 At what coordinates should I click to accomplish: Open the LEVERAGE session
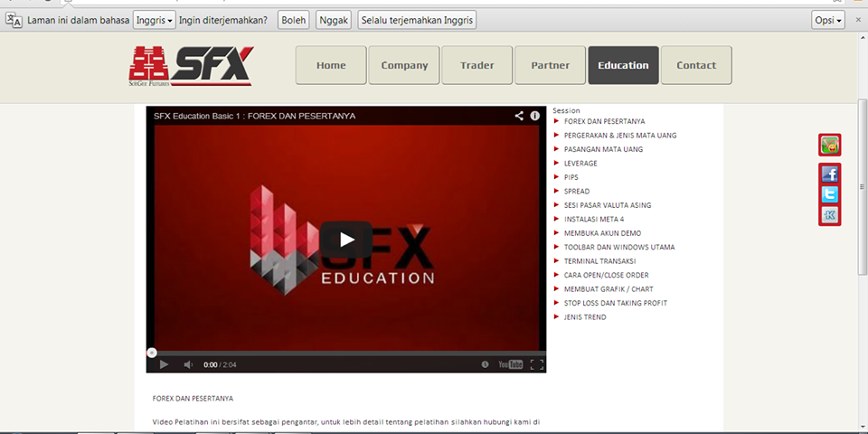(580, 164)
